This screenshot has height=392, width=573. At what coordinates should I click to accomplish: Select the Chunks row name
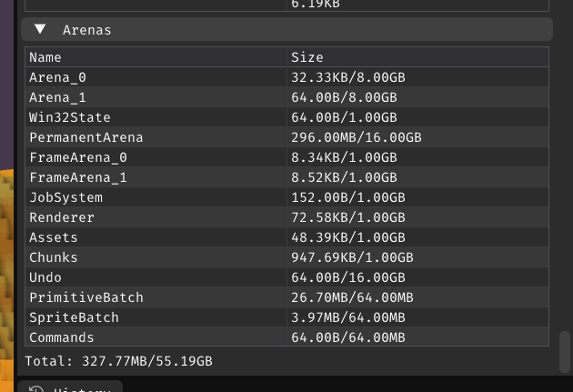[x=54, y=257]
